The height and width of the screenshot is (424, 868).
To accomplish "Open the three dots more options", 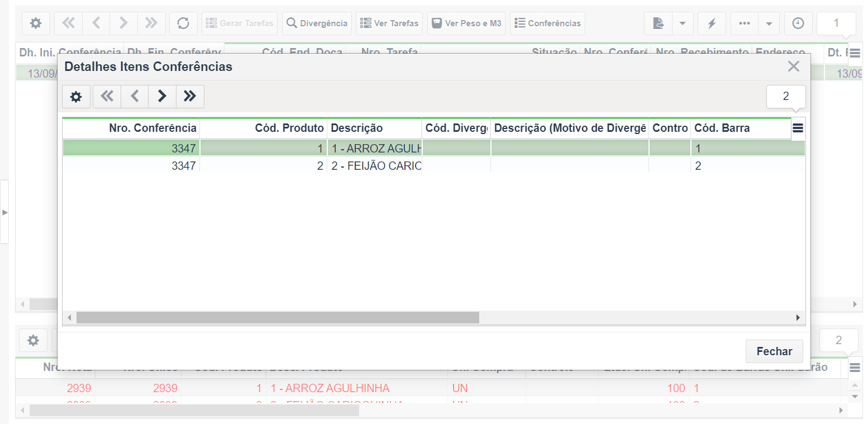I will 744,23.
